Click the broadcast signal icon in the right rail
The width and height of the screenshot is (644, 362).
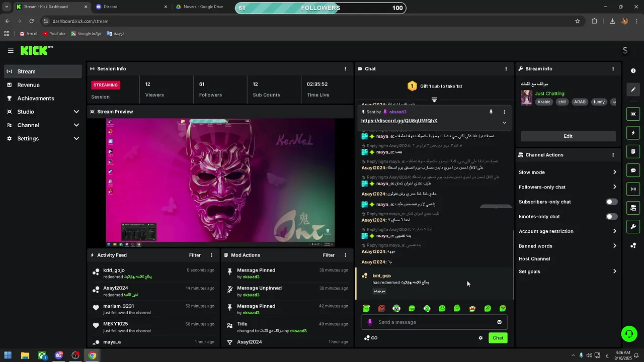(x=633, y=189)
